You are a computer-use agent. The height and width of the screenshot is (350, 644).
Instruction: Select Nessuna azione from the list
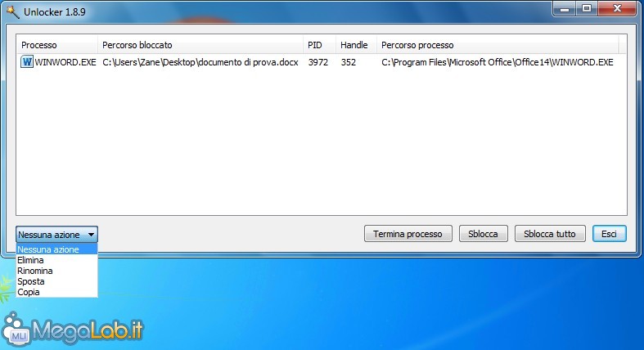pyautogui.click(x=56, y=249)
